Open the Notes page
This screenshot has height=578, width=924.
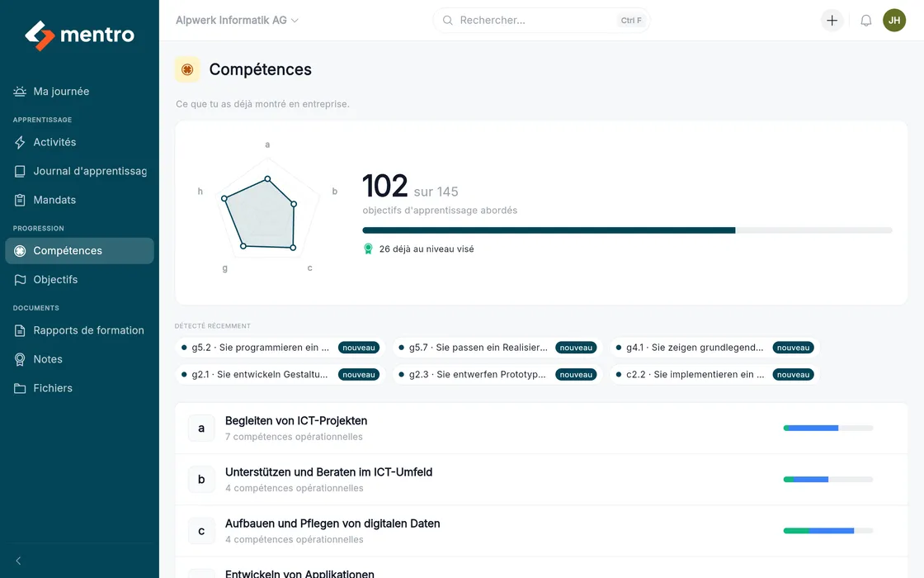79,359
